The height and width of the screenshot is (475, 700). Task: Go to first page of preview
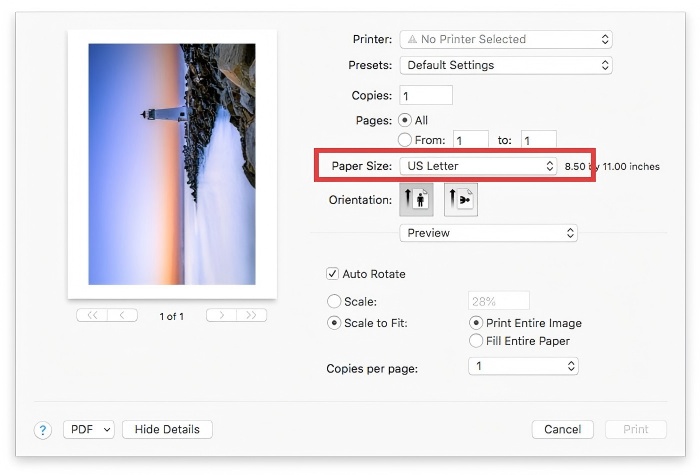pyautogui.click(x=92, y=315)
